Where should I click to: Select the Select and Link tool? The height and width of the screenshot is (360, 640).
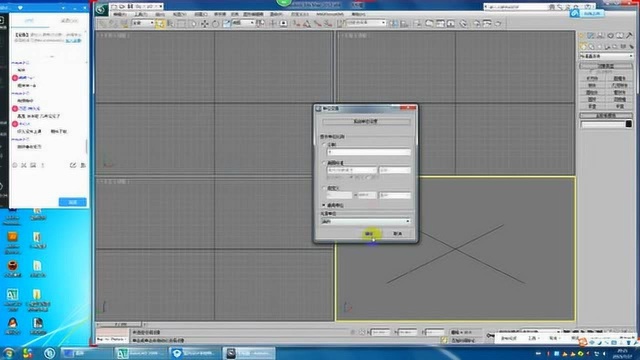click(103, 24)
